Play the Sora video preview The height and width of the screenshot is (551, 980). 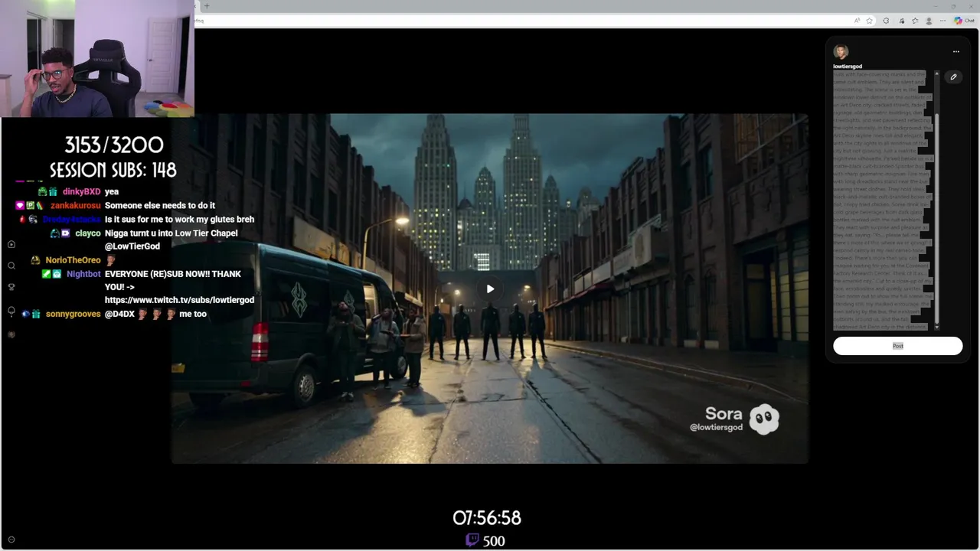coord(490,289)
